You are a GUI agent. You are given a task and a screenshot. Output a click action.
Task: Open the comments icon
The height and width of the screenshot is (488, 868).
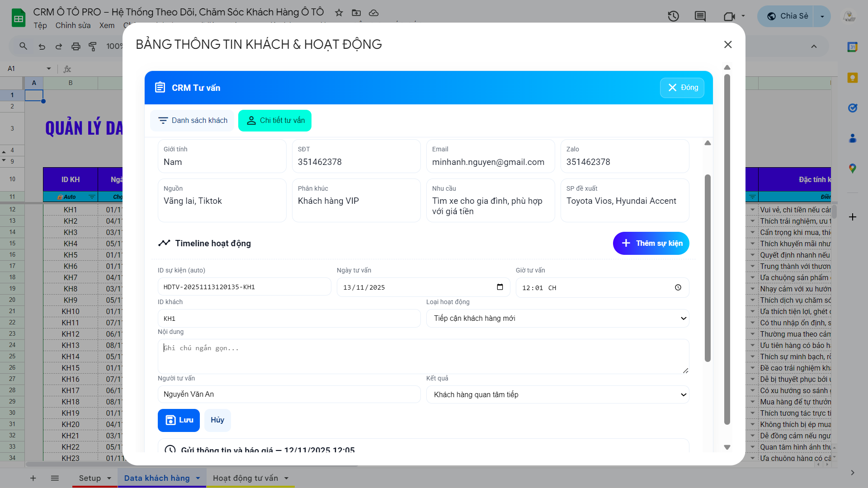(x=700, y=16)
